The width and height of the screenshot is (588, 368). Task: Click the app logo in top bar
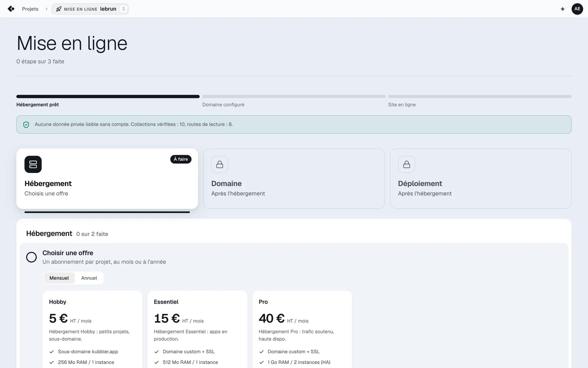11,9
